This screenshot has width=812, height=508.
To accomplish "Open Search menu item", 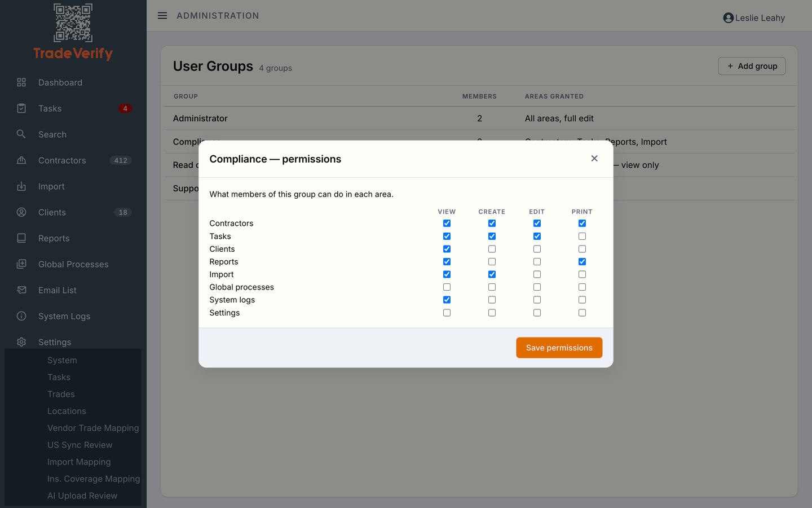I will pyautogui.click(x=73, y=134).
